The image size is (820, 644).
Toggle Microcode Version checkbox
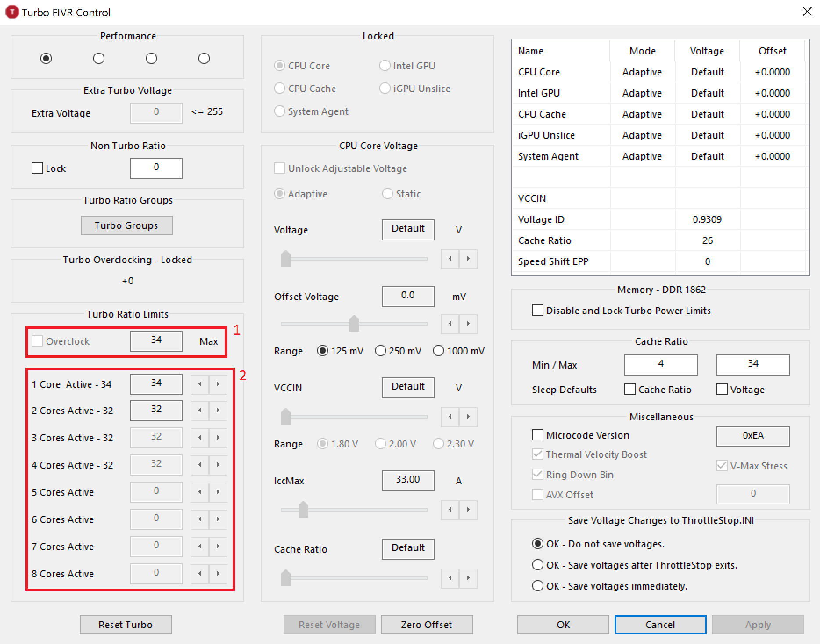coord(538,435)
